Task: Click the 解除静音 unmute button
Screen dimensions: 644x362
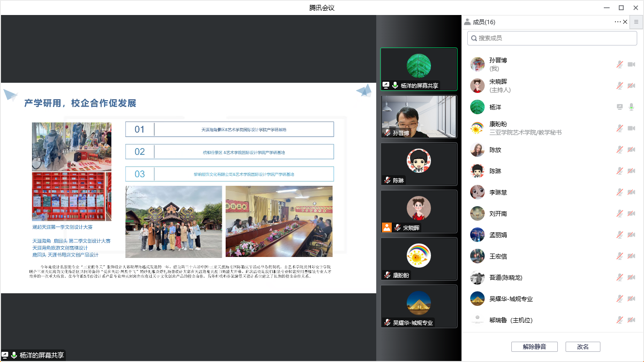Action: click(534, 347)
